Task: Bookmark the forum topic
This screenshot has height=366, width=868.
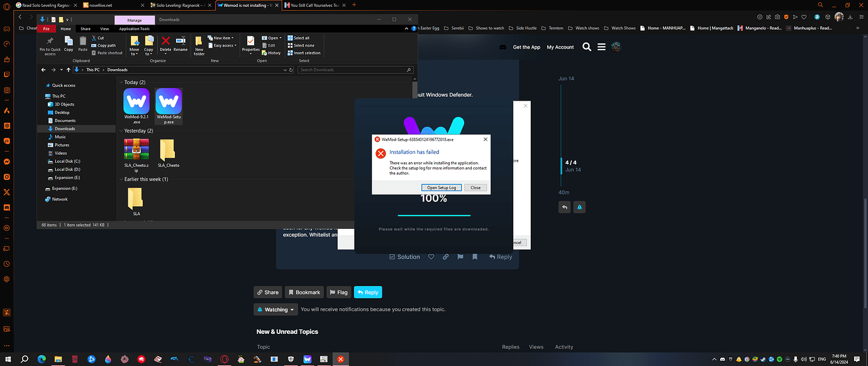Action: 304,292
